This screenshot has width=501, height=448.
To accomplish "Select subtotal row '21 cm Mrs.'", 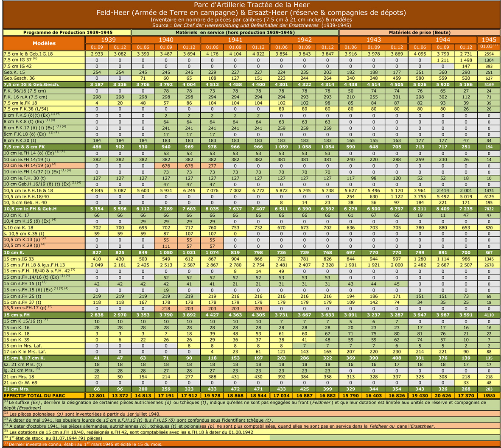I will [x=44, y=389].
